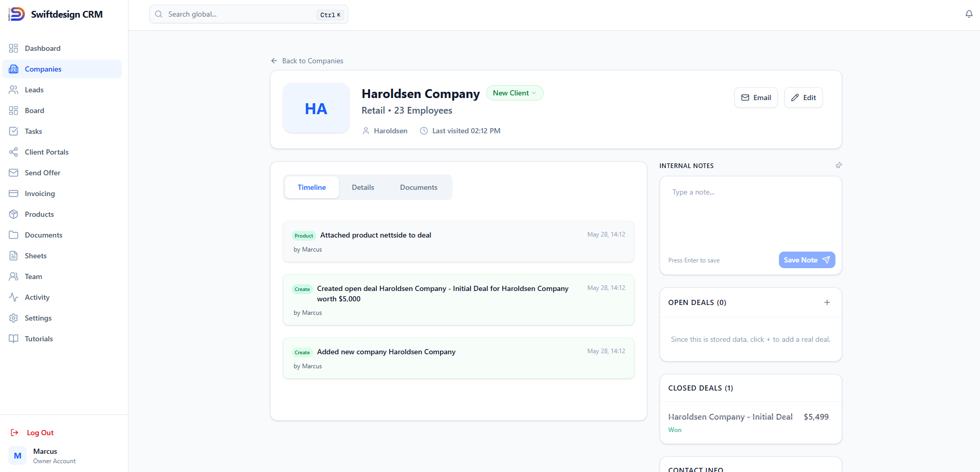Click the HA company avatar

316,108
